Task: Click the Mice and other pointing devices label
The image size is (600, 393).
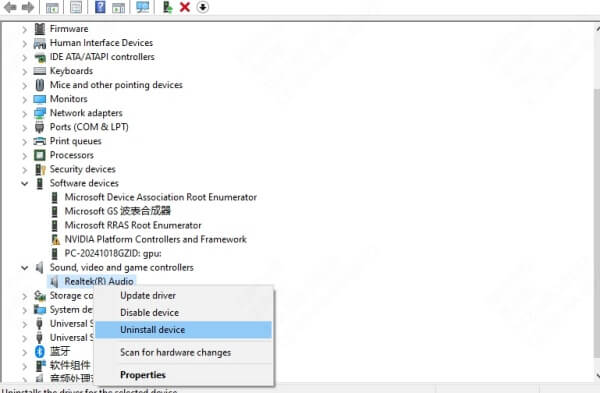Action: [116, 85]
